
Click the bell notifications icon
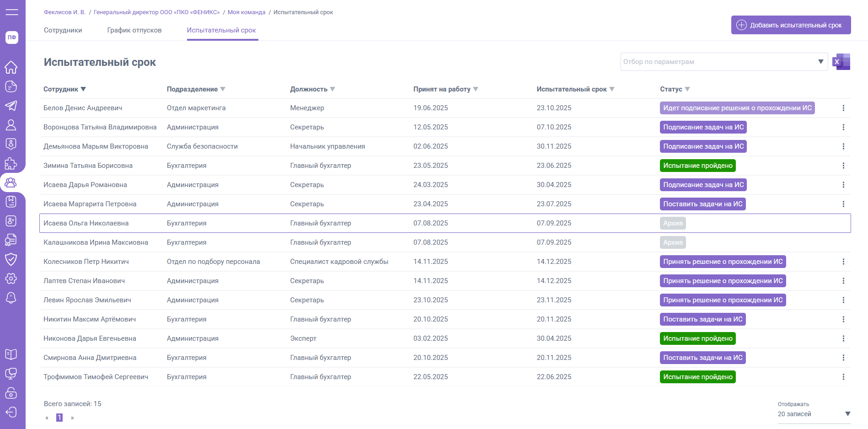click(11, 298)
